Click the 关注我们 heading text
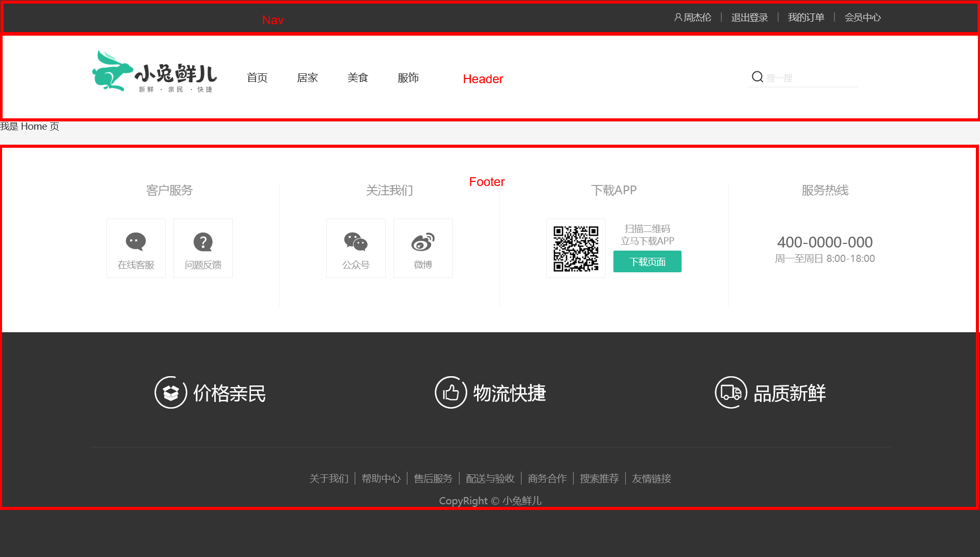The image size is (980, 557). 389,190
